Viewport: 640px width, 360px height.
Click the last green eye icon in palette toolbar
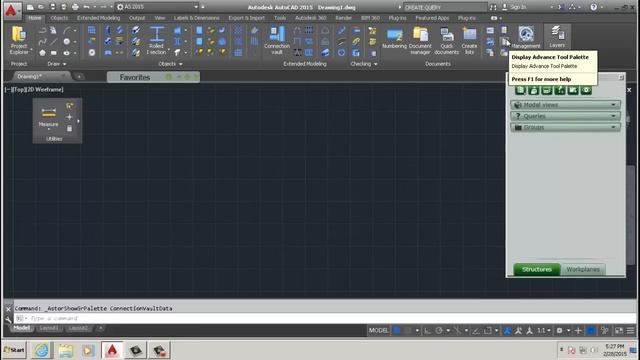(x=586, y=90)
